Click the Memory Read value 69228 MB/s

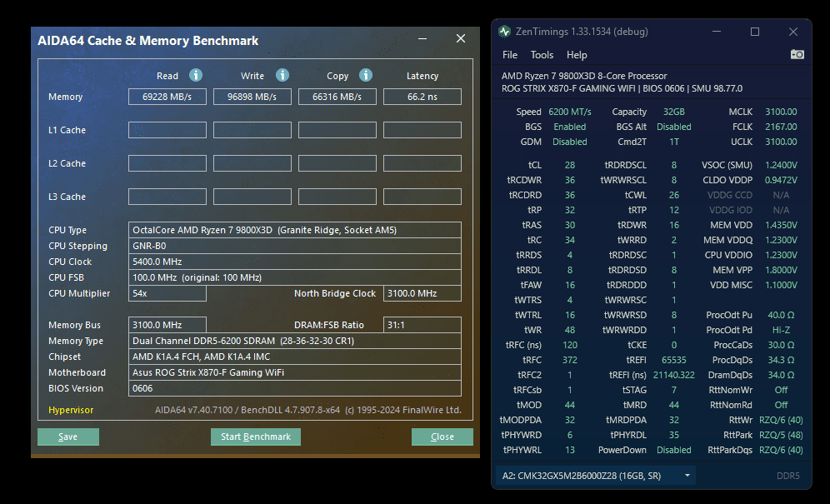click(167, 97)
